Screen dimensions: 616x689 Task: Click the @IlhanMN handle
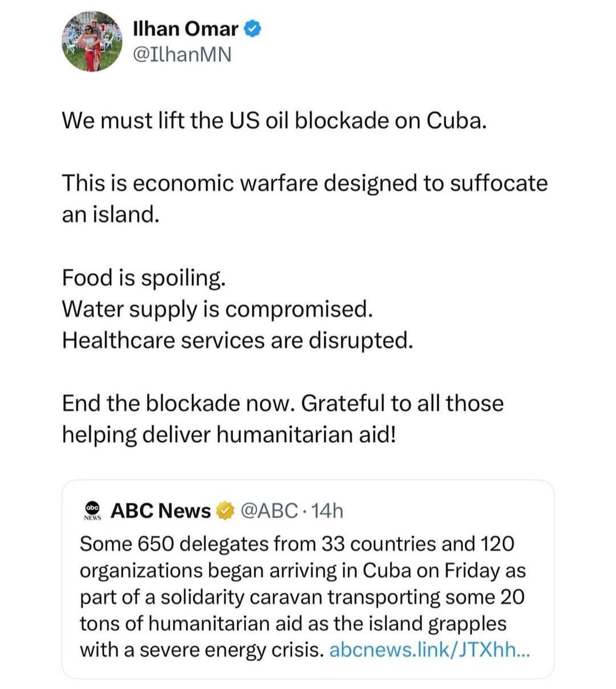coord(182,54)
